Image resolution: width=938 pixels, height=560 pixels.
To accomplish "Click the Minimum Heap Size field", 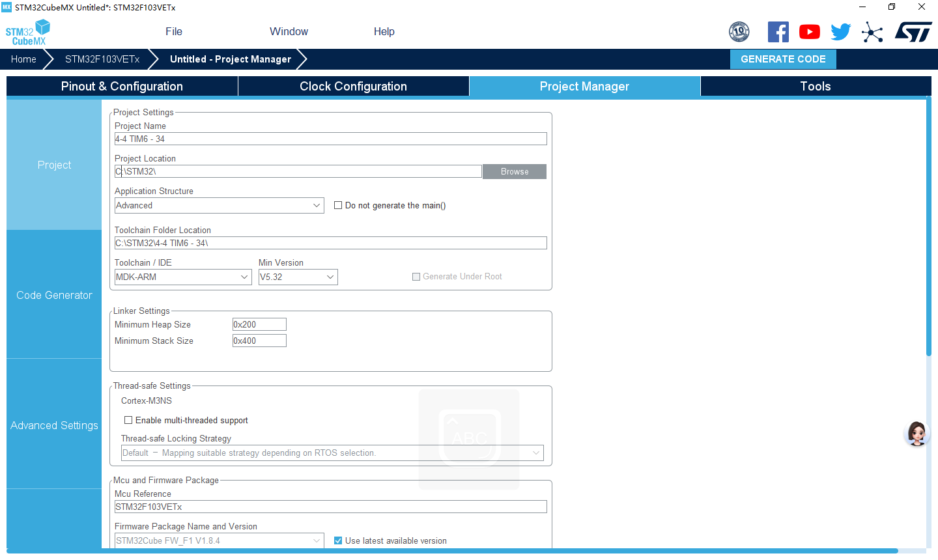I will (x=259, y=324).
